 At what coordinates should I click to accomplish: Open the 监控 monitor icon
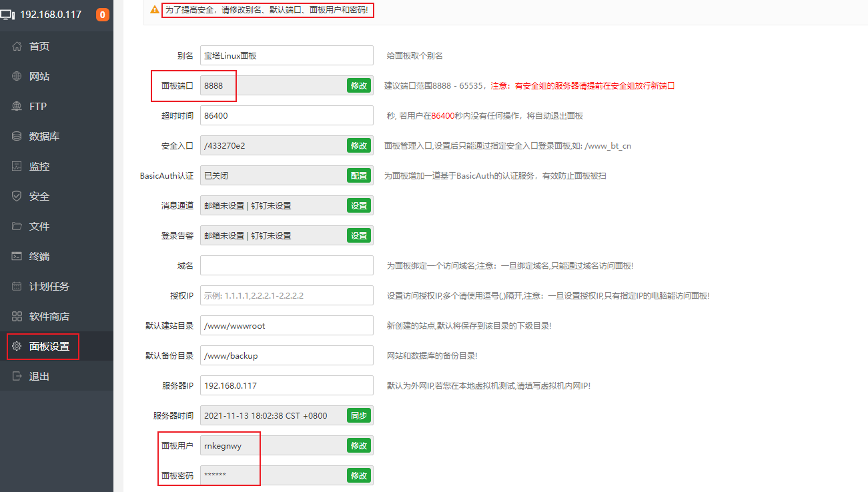coord(17,167)
